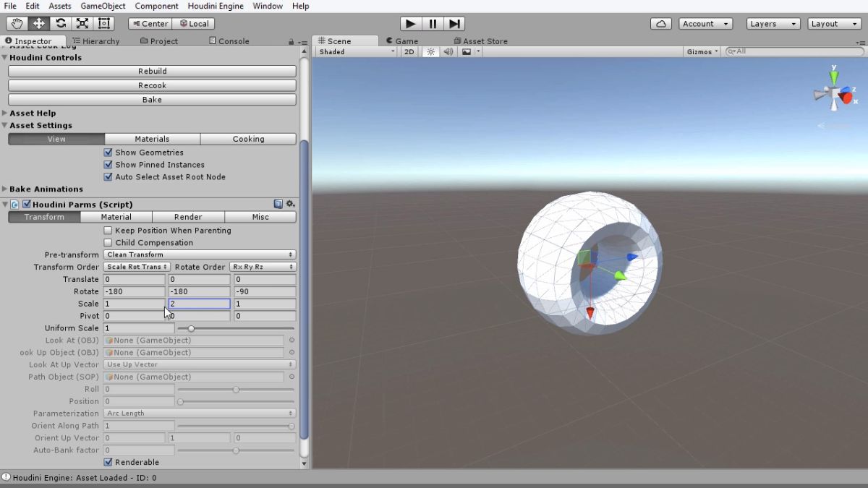Image resolution: width=868 pixels, height=488 pixels.
Task: Click Inspector lock icon
Action: pyautogui.click(x=292, y=42)
